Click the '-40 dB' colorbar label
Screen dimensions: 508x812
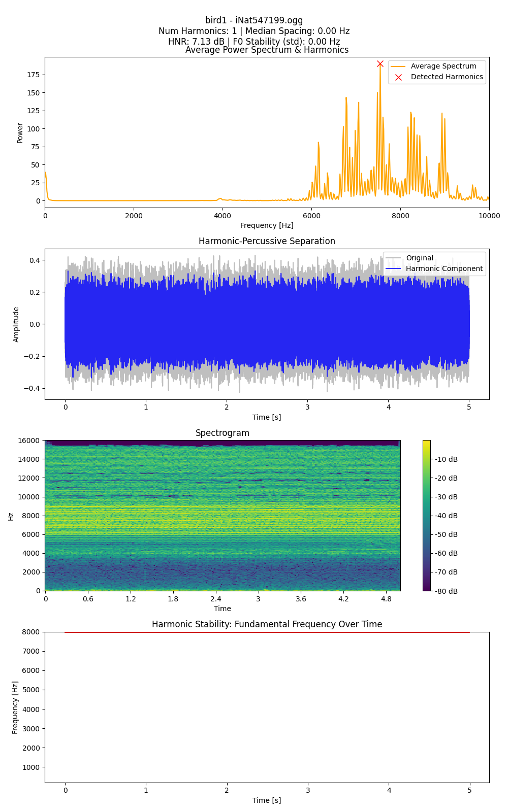(x=446, y=516)
